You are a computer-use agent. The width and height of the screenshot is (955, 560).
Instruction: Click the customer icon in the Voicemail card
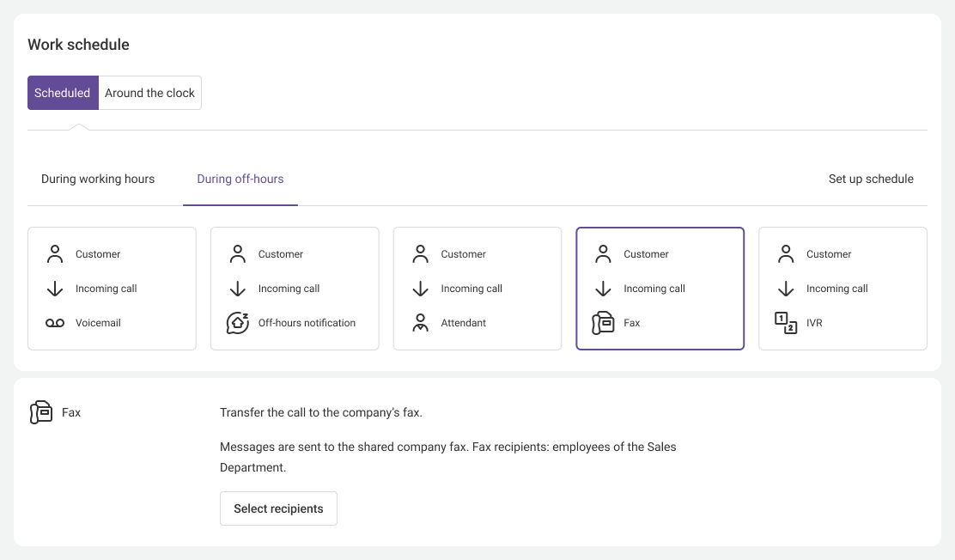pyautogui.click(x=55, y=254)
